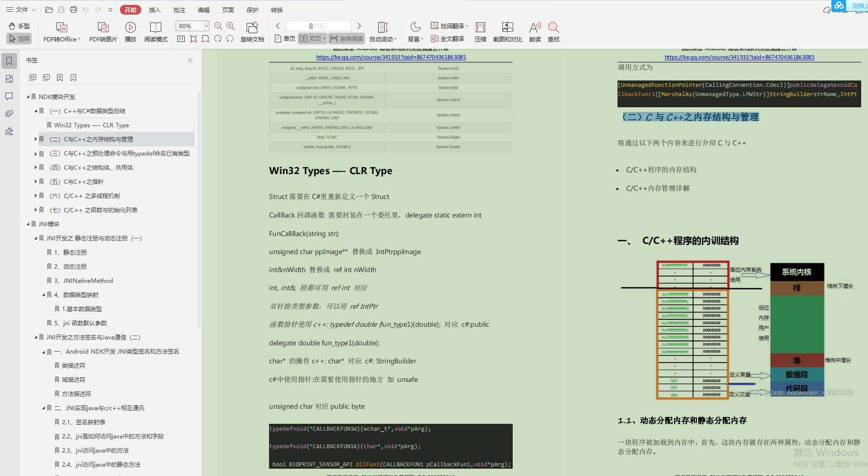
Task: Click the undo icon
Action: click(86, 10)
